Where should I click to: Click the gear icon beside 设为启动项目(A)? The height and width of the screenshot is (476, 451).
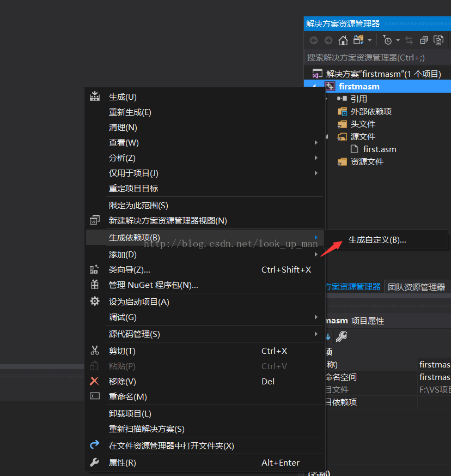[x=95, y=301]
